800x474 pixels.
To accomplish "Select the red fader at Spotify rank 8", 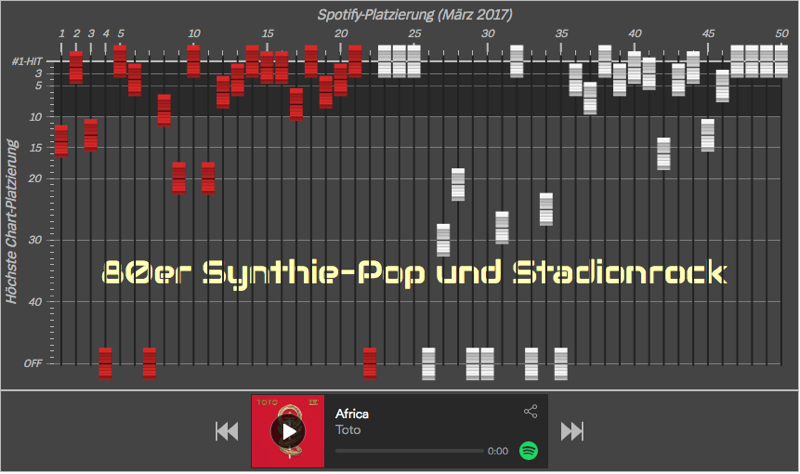I will pos(164,111).
